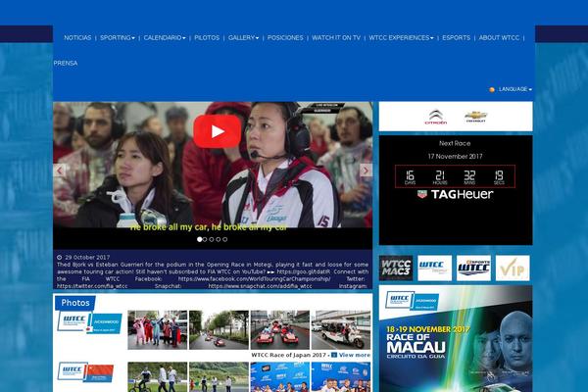Screen dimensions: 588x392
Task: Click the Chevrolet logo
Action: click(475, 117)
